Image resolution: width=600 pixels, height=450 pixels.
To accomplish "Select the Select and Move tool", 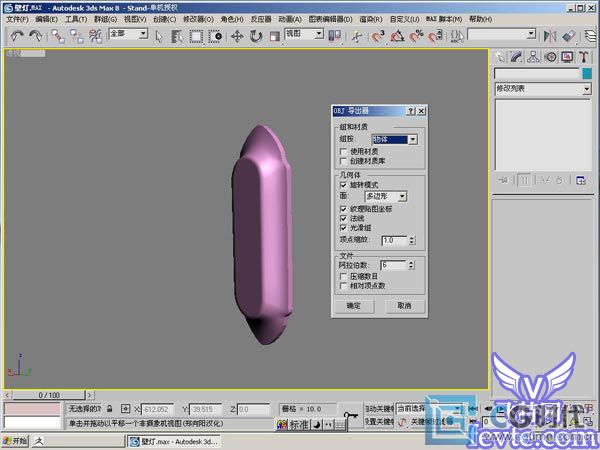I will tap(237, 36).
